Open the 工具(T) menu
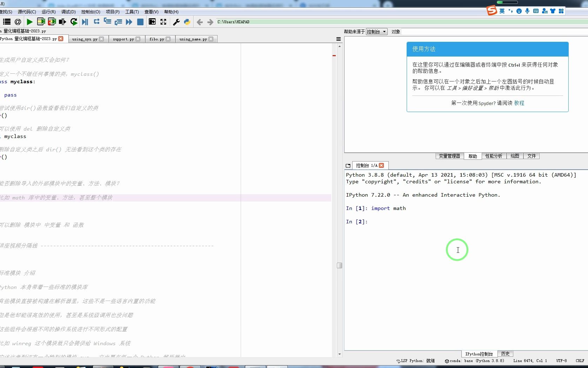 [x=132, y=12]
